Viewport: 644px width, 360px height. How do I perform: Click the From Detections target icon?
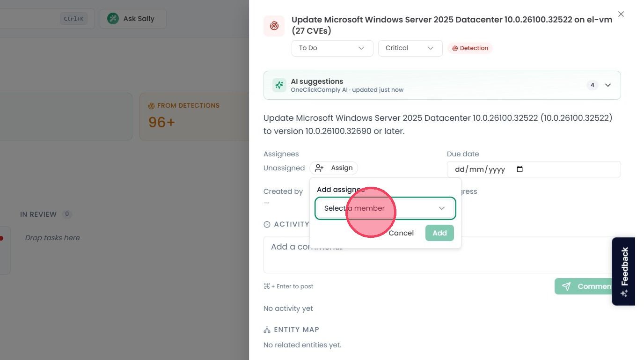pos(151,106)
